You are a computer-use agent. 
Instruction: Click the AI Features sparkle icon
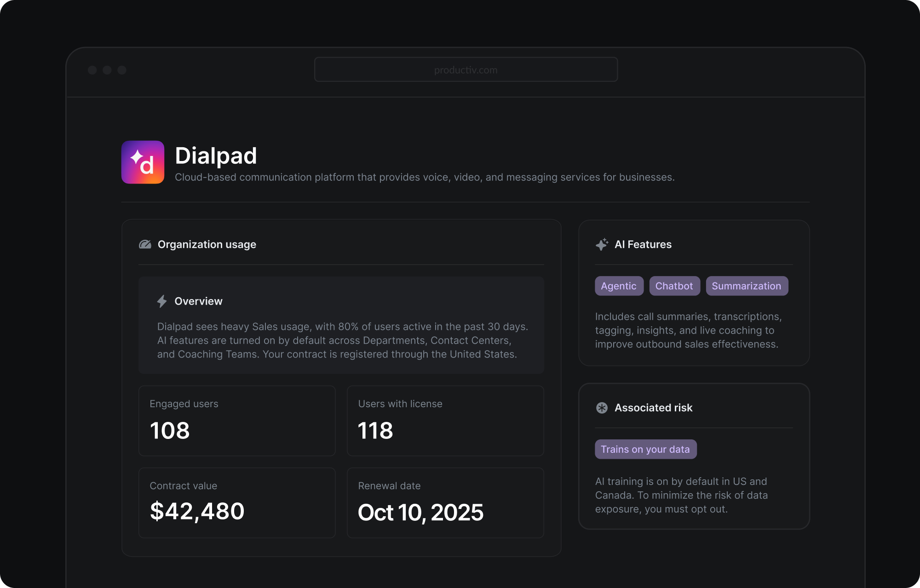point(602,244)
